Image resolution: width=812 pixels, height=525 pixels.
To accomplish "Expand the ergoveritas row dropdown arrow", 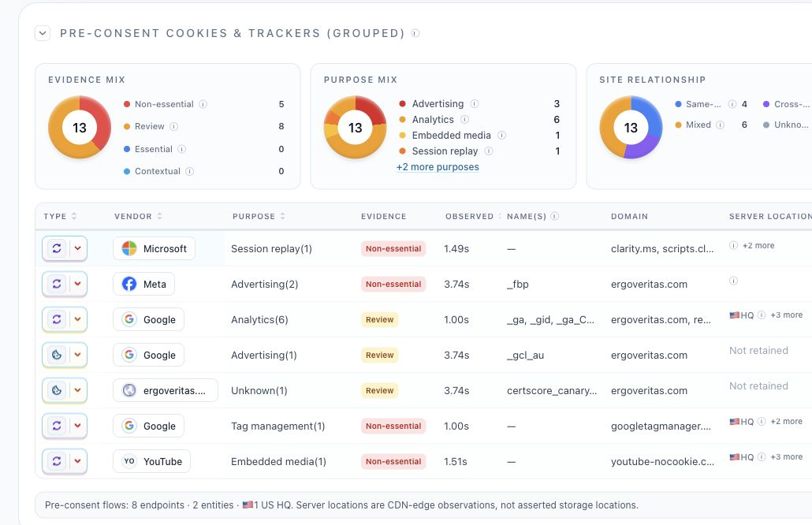I will [x=78, y=390].
